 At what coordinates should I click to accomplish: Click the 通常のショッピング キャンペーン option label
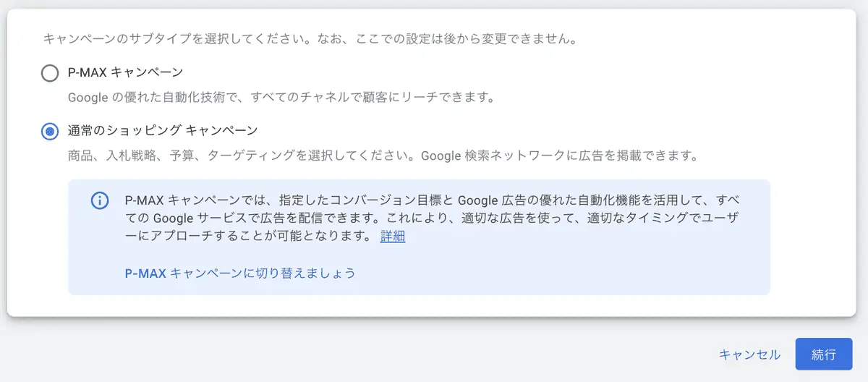point(163,131)
